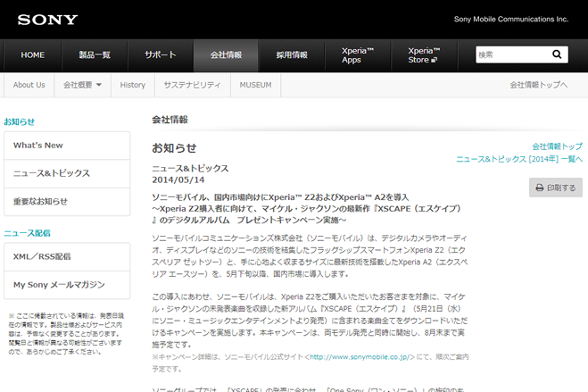Open ニュース&トピックス in the sidebar
The height and width of the screenshot is (392, 588).
67,173
